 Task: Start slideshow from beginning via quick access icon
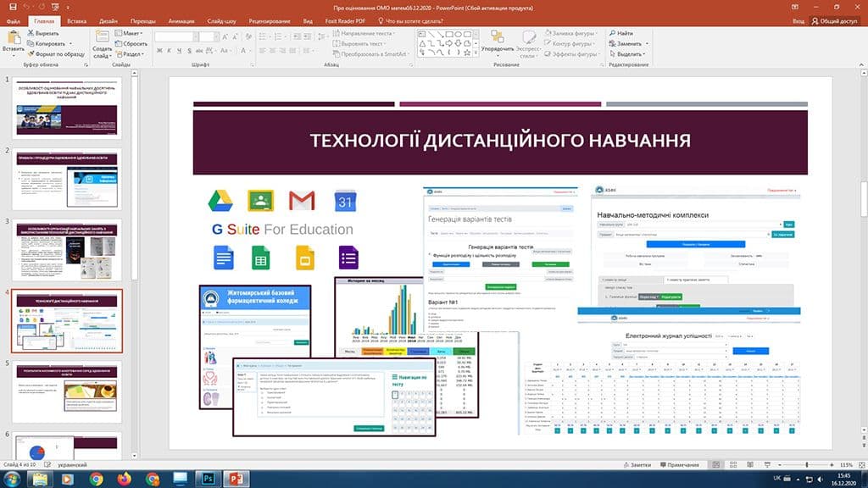55,7
